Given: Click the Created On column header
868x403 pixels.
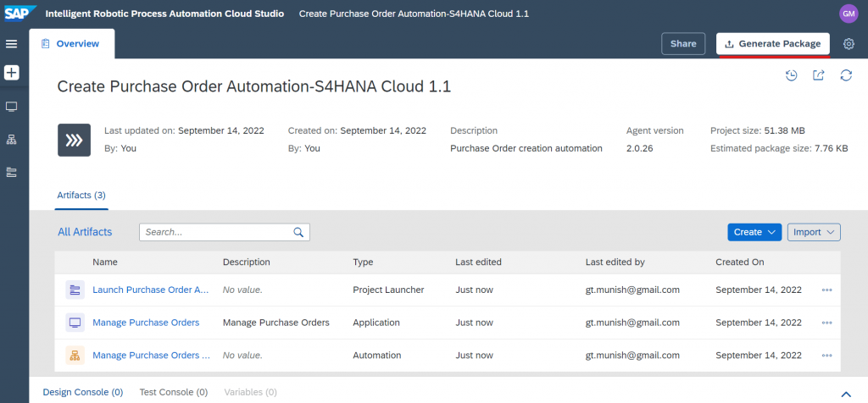Looking at the screenshot, I should tap(739, 262).
